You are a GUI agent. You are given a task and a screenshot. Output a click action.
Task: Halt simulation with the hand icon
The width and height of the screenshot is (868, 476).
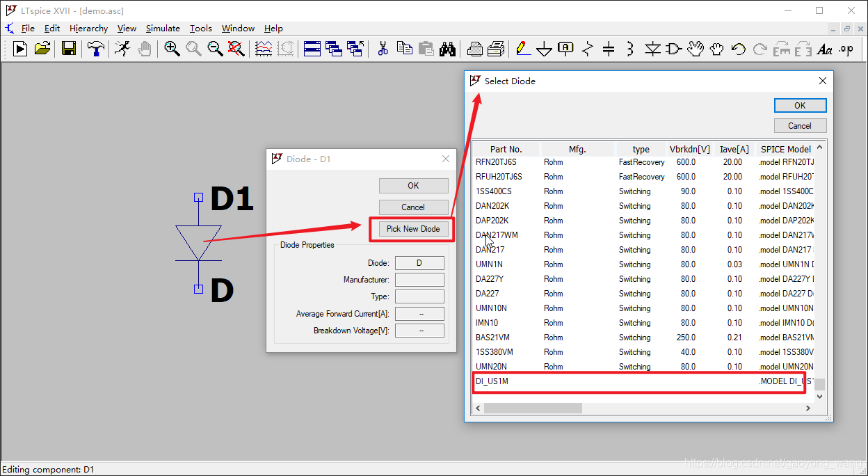[x=144, y=49]
